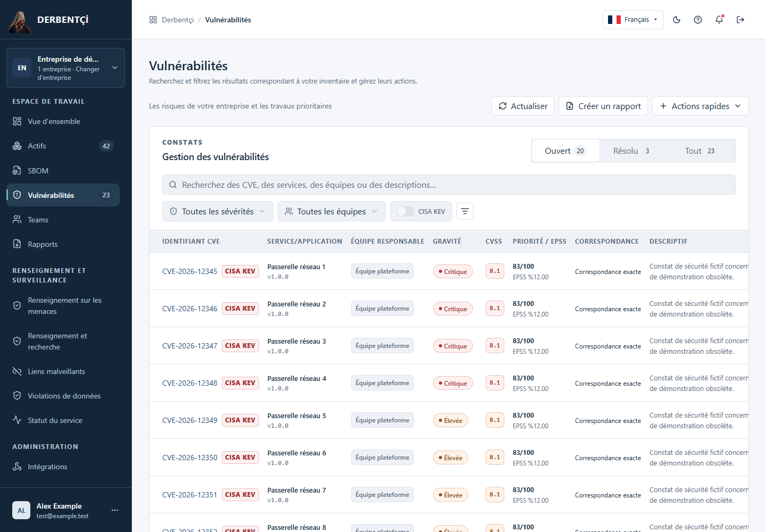Click the Alex Example profile avatar
The height and width of the screenshot is (532, 766).
coord(21,510)
